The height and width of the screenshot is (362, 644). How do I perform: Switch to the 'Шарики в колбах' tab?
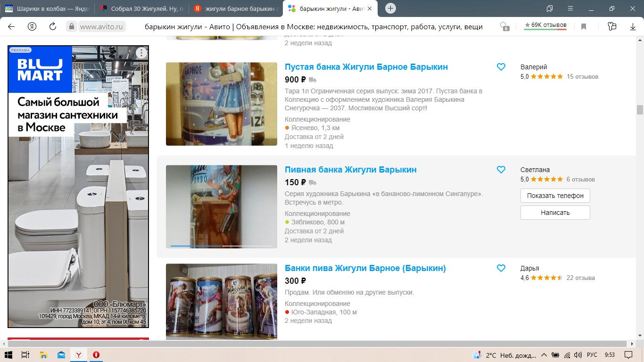click(x=47, y=8)
